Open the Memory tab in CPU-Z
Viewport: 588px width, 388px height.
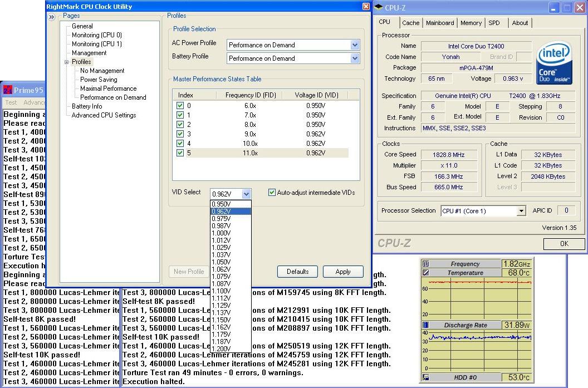(x=471, y=23)
